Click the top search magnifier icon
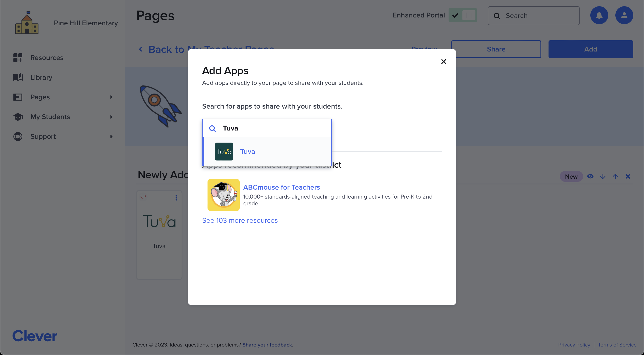This screenshot has width=644, height=355. coord(497,16)
